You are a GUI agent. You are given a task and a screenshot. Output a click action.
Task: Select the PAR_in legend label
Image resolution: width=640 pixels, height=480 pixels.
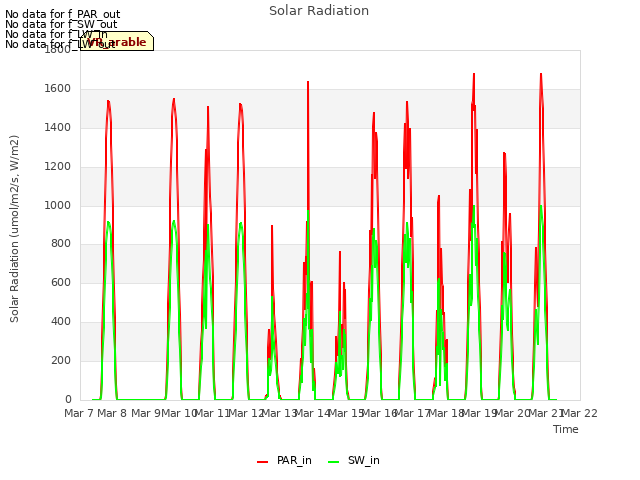(294, 460)
